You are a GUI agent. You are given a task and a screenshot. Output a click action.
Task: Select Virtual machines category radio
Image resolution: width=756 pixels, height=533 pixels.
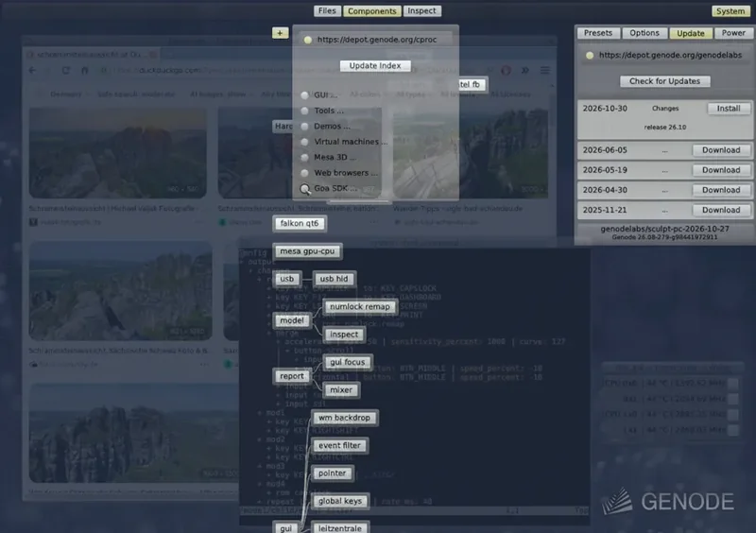point(304,142)
